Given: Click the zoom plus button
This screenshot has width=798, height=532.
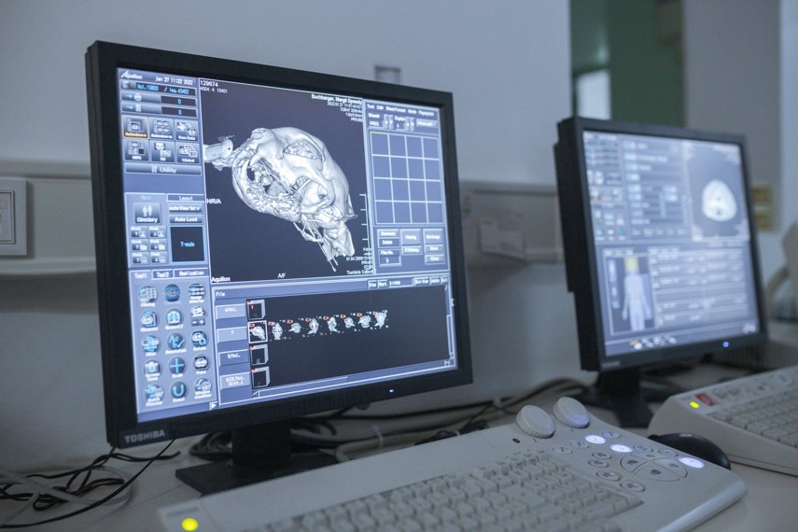Looking at the screenshot, I should coord(202,322).
